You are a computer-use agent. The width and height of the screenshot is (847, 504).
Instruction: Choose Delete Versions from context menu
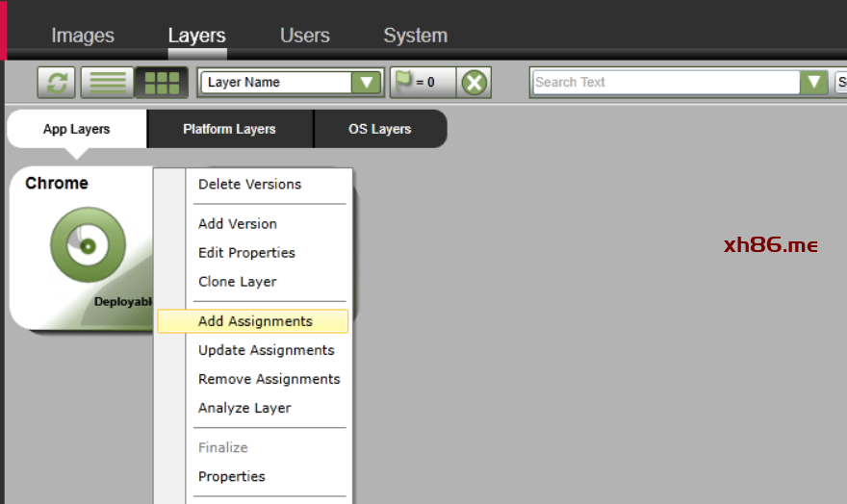coord(249,185)
